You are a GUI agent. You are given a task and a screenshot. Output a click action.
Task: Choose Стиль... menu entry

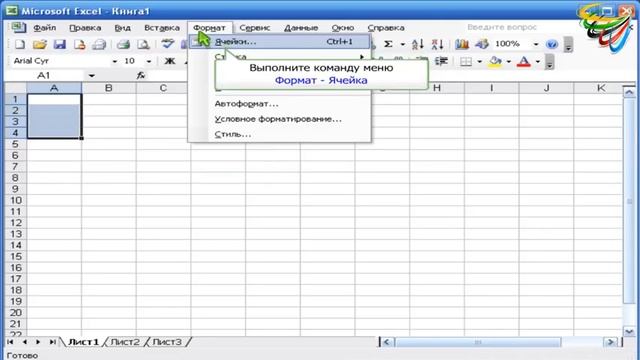pos(280,134)
